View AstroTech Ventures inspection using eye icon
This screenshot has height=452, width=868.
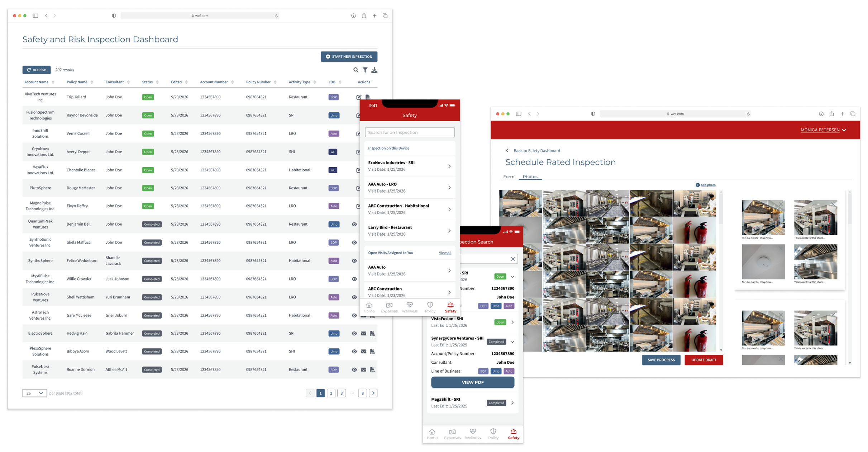click(x=354, y=315)
